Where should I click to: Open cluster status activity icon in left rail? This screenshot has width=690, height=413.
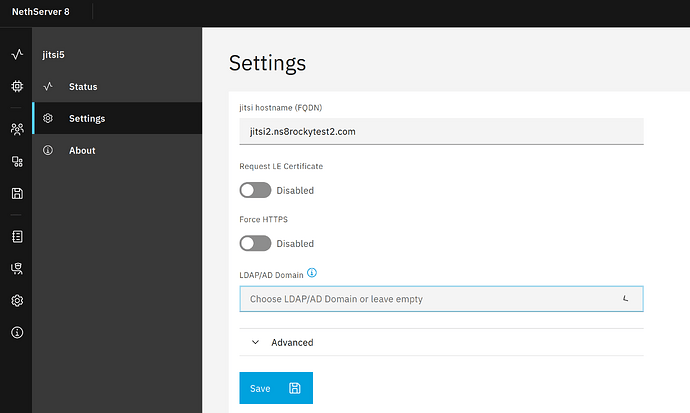point(16,55)
